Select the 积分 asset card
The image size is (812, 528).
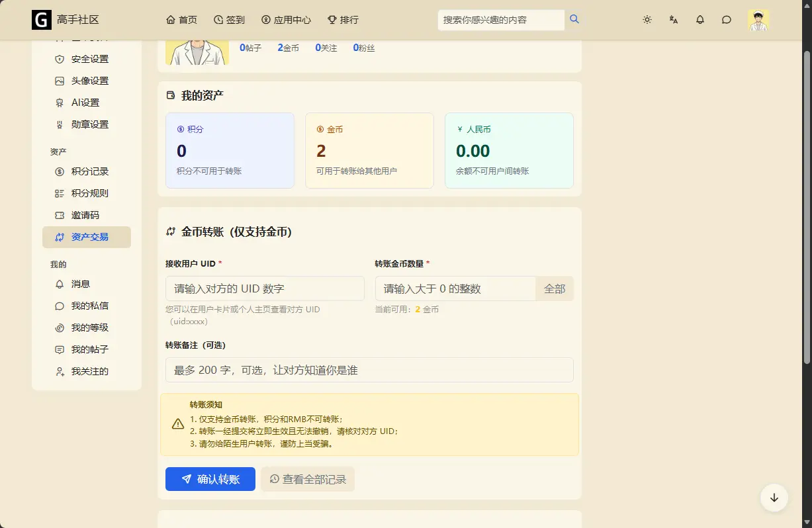[230, 150]
